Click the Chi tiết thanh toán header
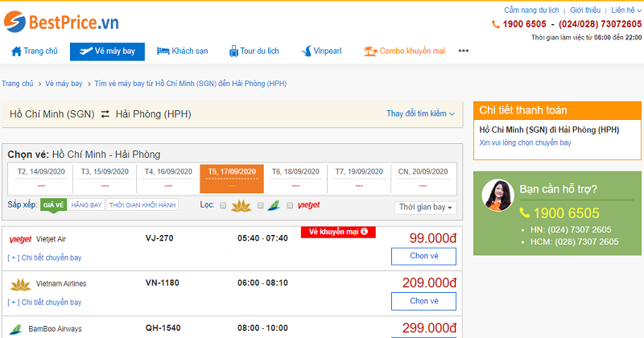644x338 pixels. tap(557, 110)
